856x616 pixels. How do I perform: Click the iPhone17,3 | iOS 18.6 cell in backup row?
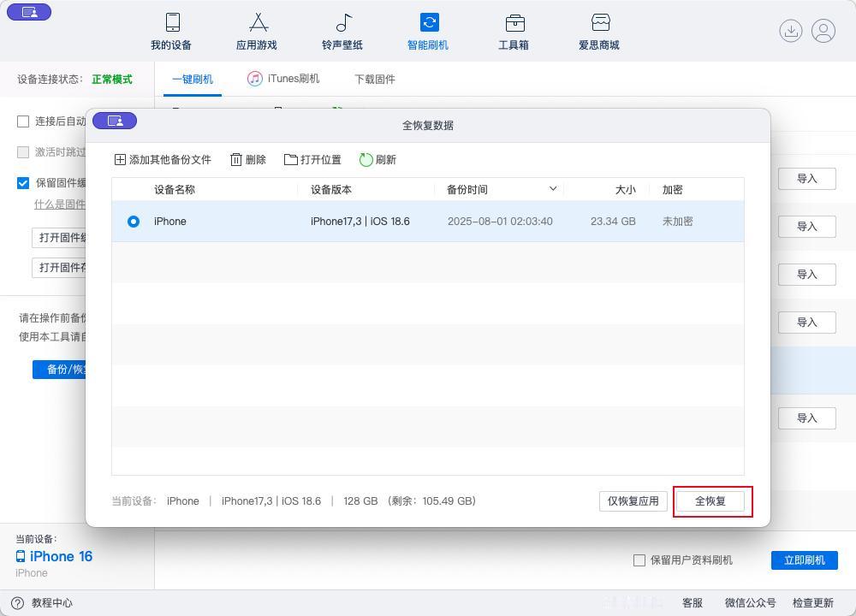coord(360,221)
